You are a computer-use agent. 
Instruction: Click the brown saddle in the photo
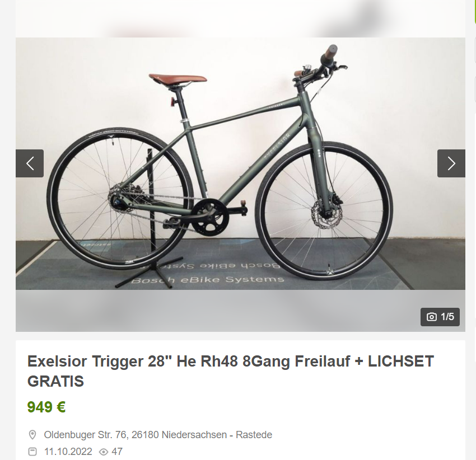178,78
